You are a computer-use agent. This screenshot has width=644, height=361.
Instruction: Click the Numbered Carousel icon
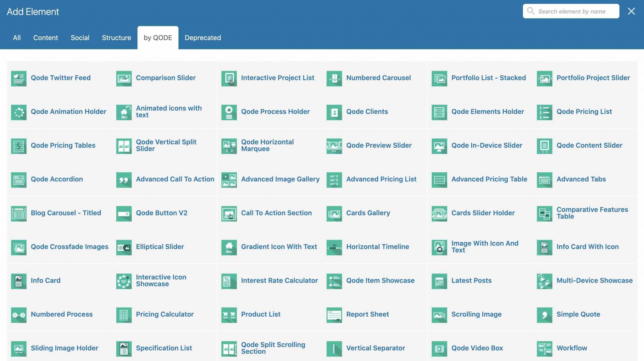(334, 78)
